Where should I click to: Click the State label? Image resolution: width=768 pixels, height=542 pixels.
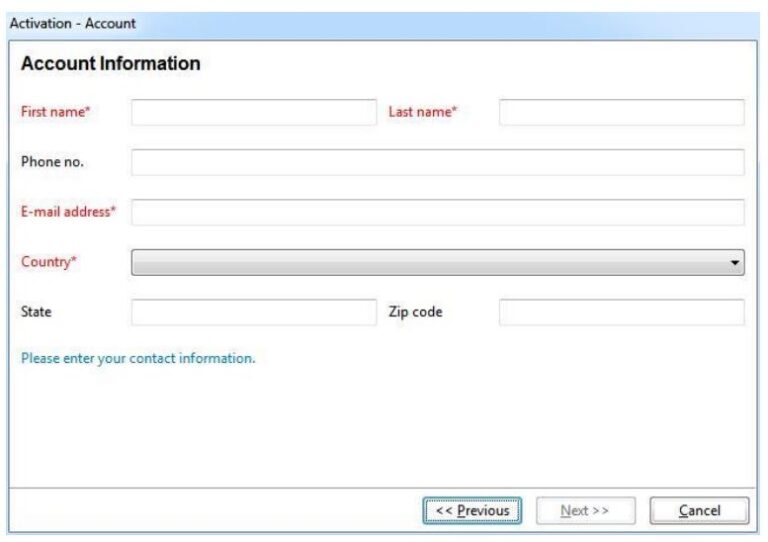pyautogui.click(x=36, y=312)
